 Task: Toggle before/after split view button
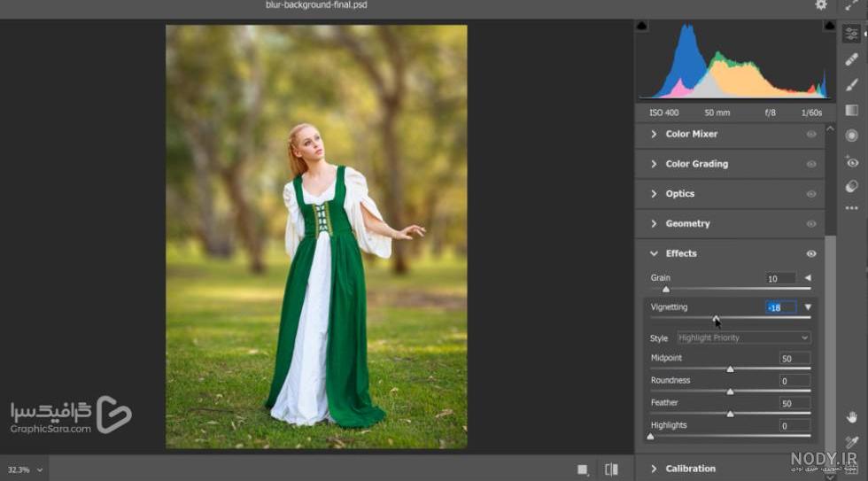click(x=611, y=469)
